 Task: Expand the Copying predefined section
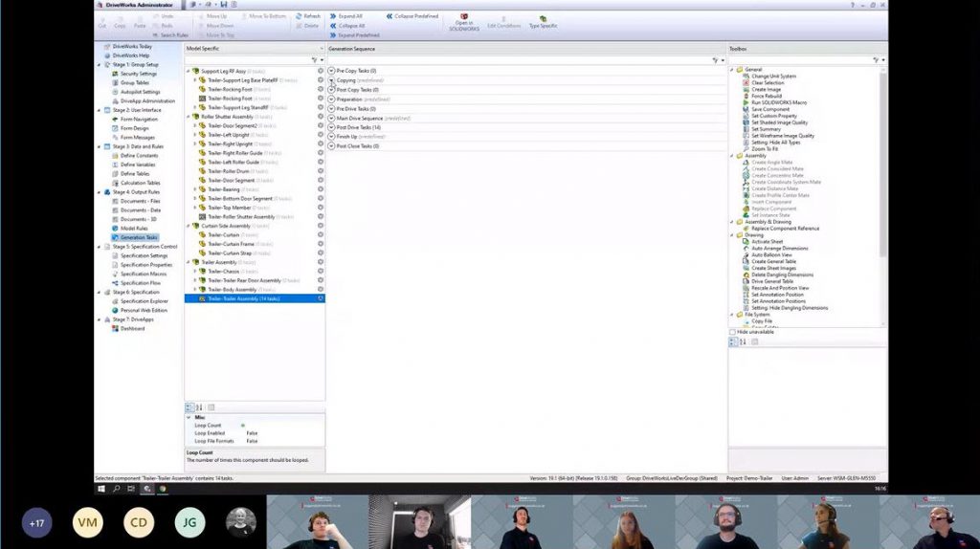[x=331, y=80]
